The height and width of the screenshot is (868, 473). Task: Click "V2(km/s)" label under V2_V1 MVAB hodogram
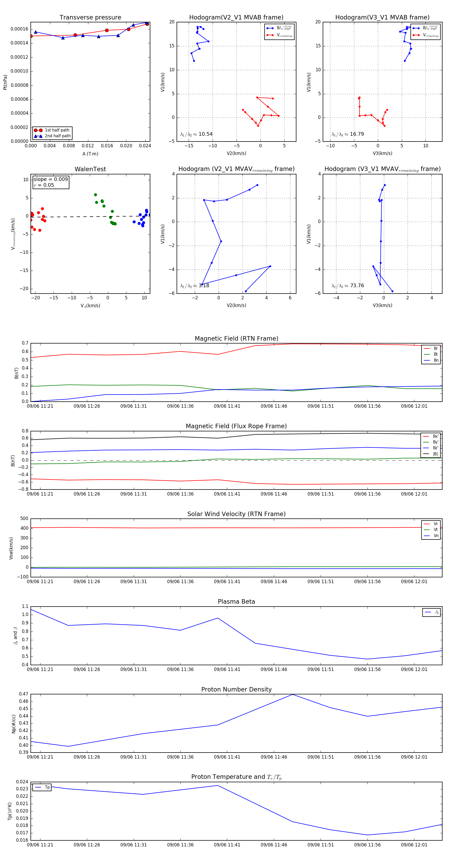pyautogui.click(x=236, y=154)
